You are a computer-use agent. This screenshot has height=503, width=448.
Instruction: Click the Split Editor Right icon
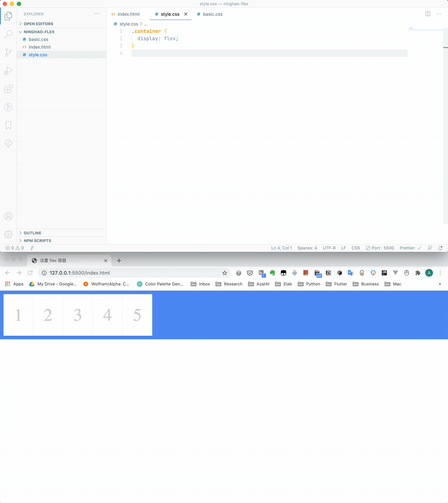pos(428,14)
